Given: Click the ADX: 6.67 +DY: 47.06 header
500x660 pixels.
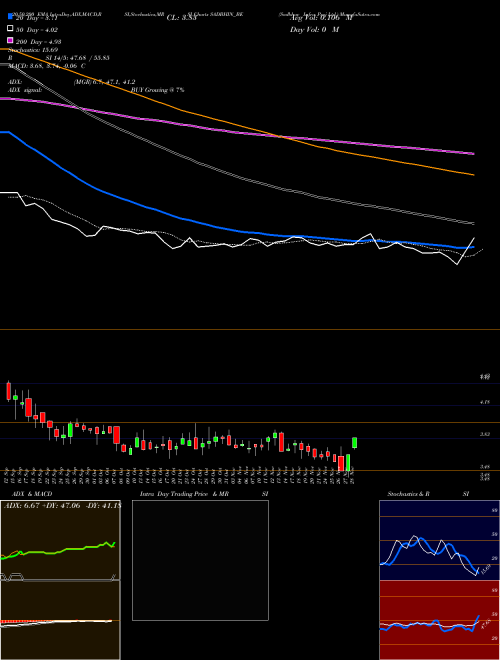Looking at the screenshot, I should pos(63,506).
